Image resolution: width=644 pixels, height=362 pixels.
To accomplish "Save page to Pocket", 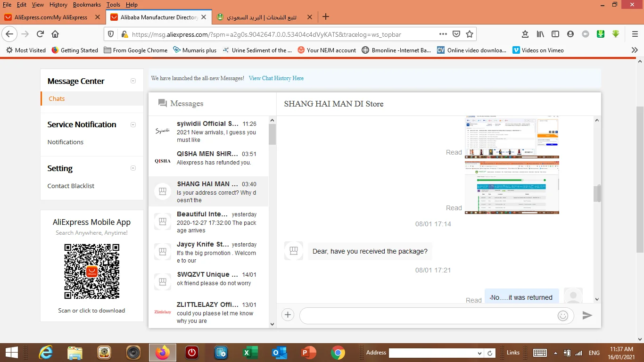I will click(456, 34).
